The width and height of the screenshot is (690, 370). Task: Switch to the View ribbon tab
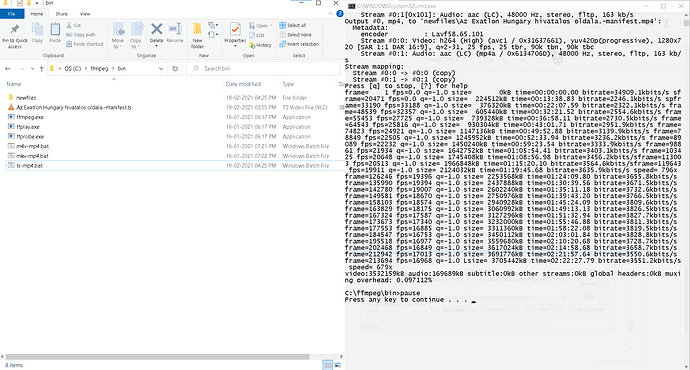85,14
